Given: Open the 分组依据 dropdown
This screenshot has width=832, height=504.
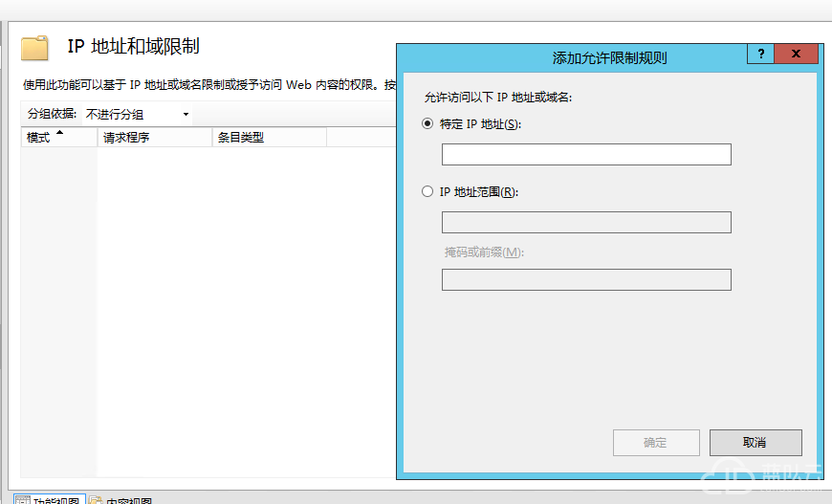Looking at the screenshot, I should (x=138, y=114).
